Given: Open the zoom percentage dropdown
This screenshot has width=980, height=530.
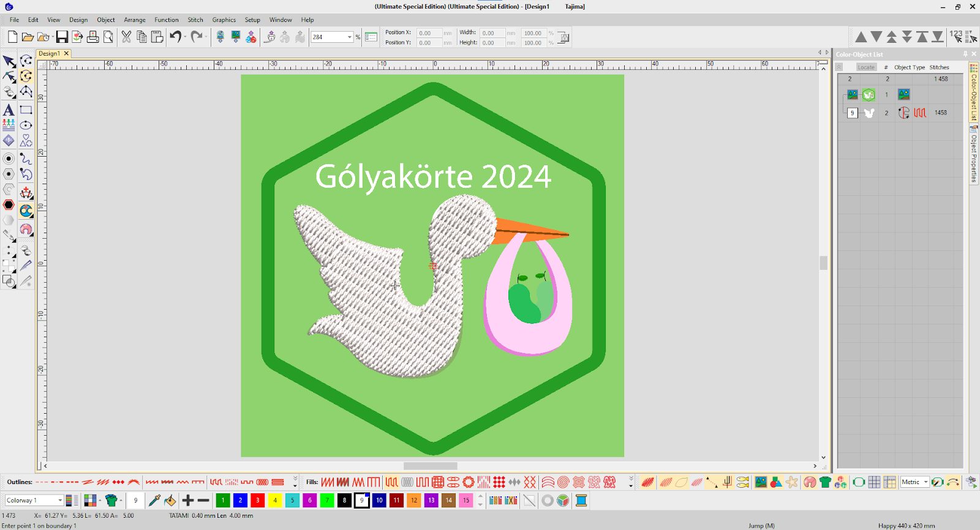Looking at the screenshot, I should [x=350, y=37].
